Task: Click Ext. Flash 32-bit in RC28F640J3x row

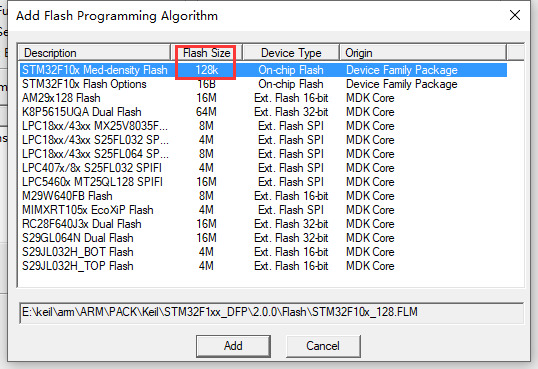Action: (x=291, y=224)
